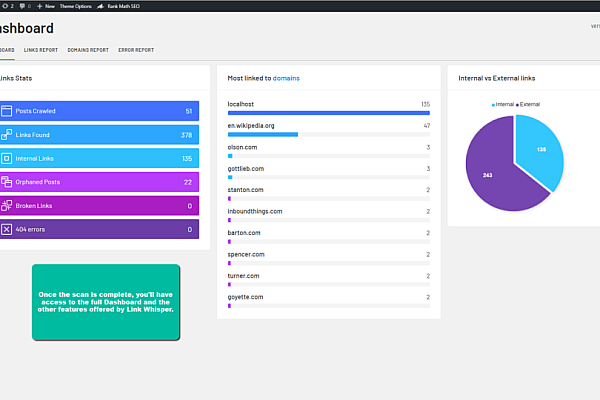Click the Rank Math SEO icon
Image resolution: width=600 pixels, height=400 pixels.
(x=101, y=6)
